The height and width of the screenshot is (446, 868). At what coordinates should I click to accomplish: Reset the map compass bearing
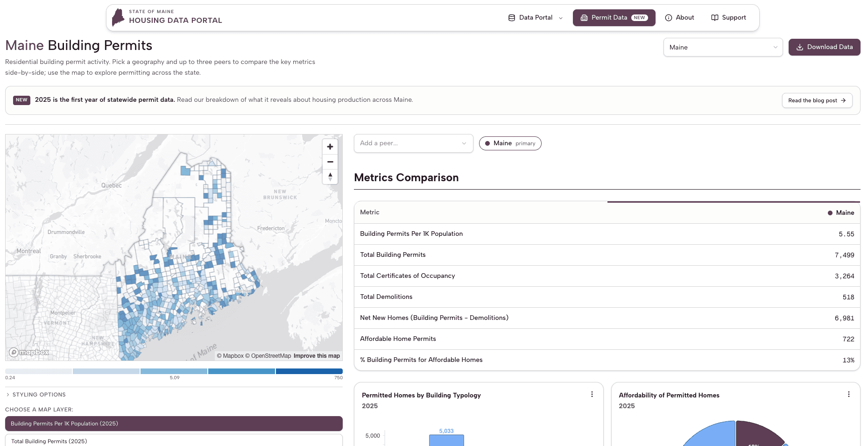(330, 177)
